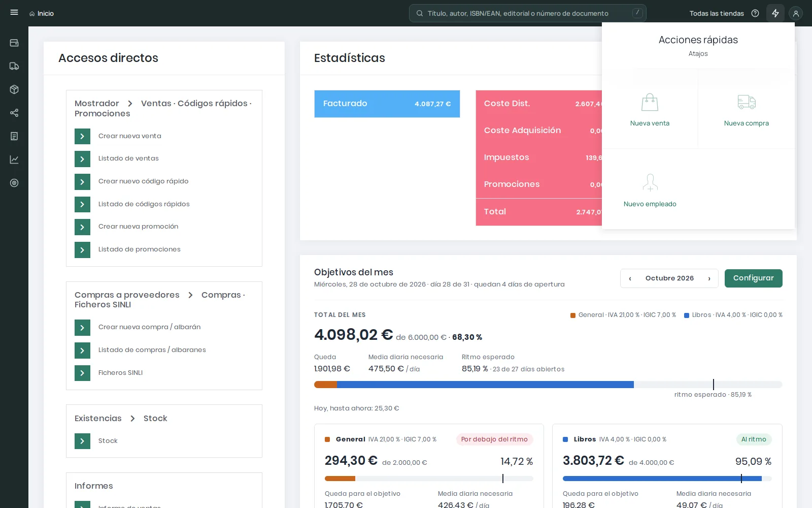Open the document sidebar icon

click(x=14, y=136)
